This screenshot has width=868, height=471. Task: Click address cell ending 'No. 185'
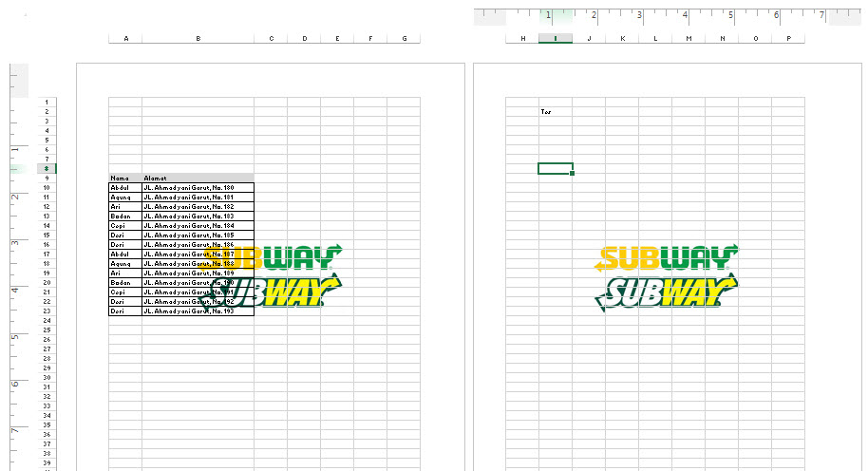(198, 235)
